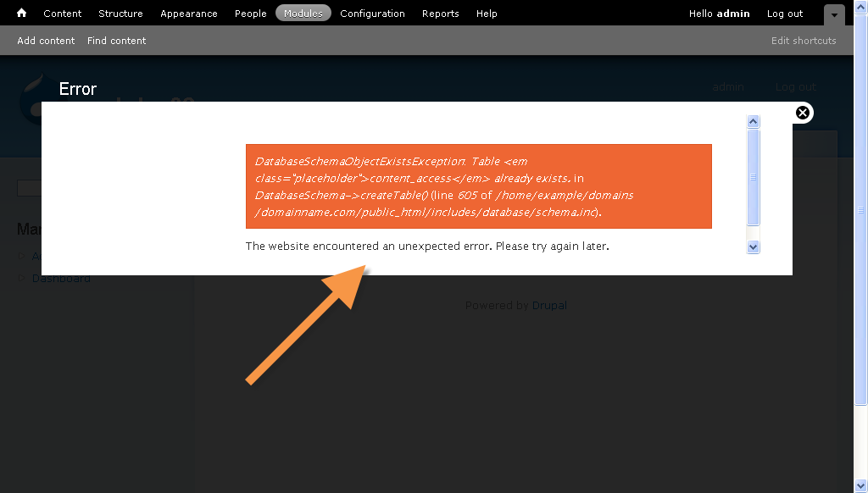Screen dimensions: 868x493
Task: Click the browser page scrollbar up arrow
Action: [861, 7]
